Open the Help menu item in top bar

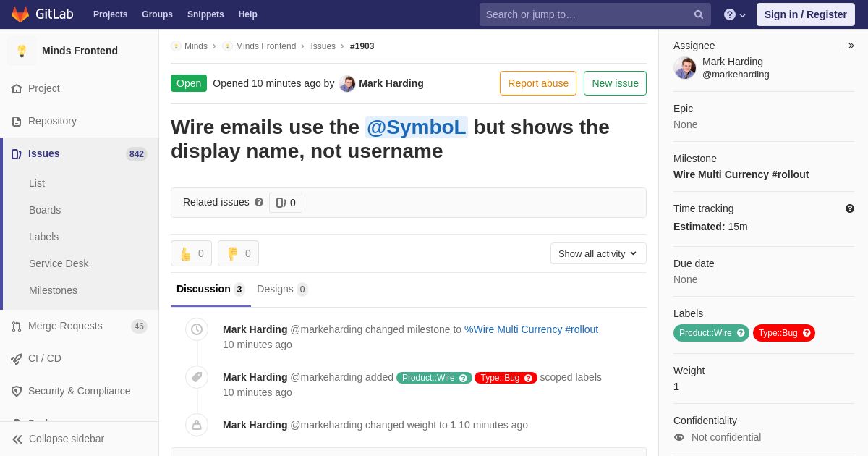pyautogui.click(x=248, y=14)
